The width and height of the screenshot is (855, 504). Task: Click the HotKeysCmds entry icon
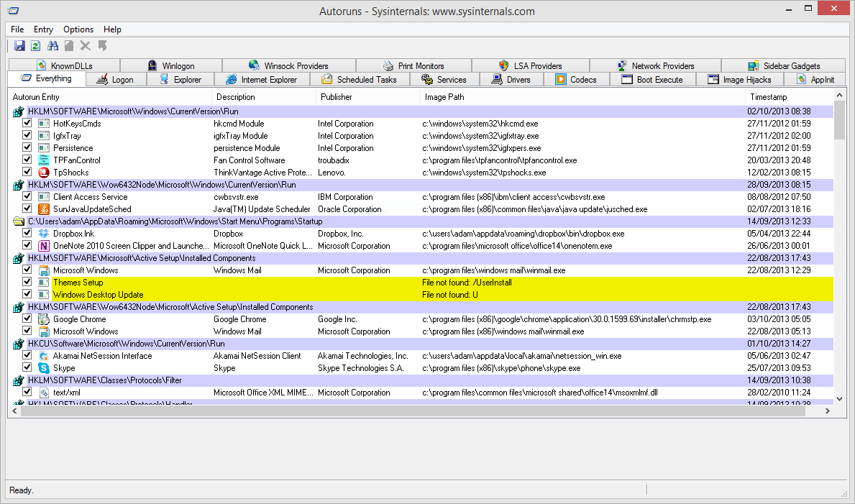(44, 123)
